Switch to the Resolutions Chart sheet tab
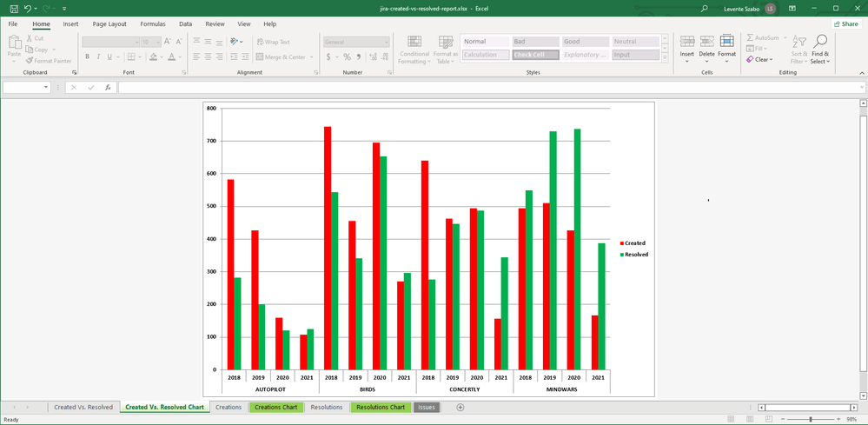 [x=381, y=407]
